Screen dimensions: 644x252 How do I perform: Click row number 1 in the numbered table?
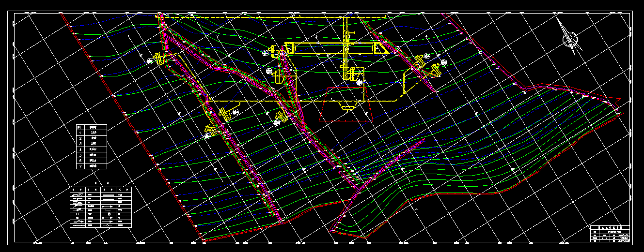(x=92, y=132)
